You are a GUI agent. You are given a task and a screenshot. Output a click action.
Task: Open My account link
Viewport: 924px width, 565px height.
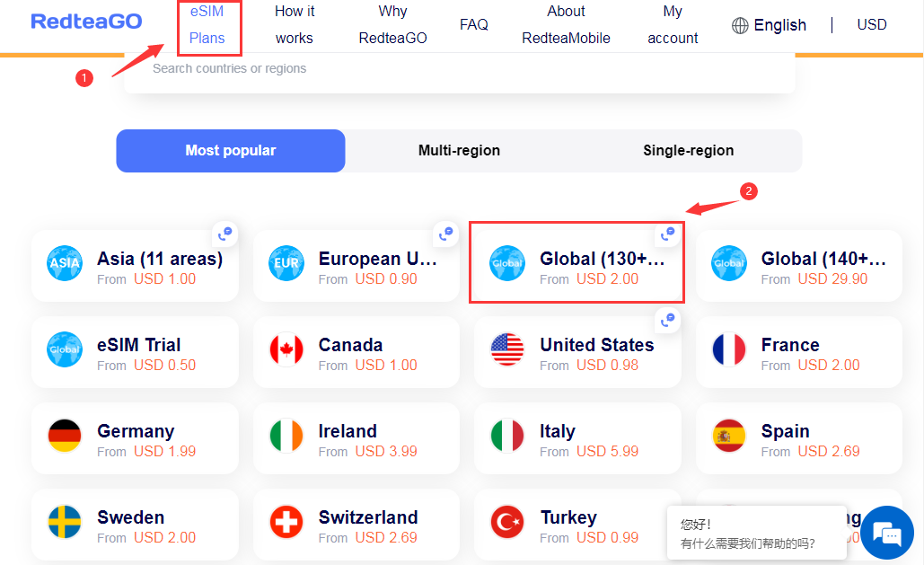[x=673, y=25]
